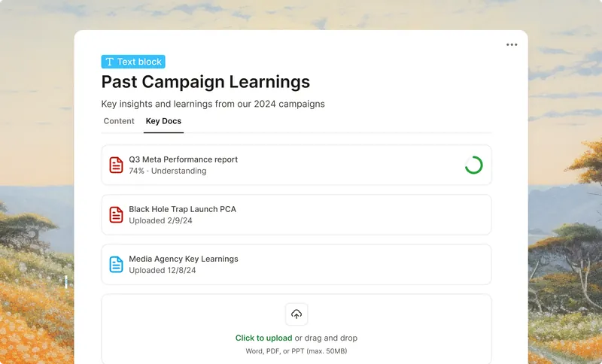Click the Past Campaign Learnings heading
602x364 pixels.
[x=205, y=82]
